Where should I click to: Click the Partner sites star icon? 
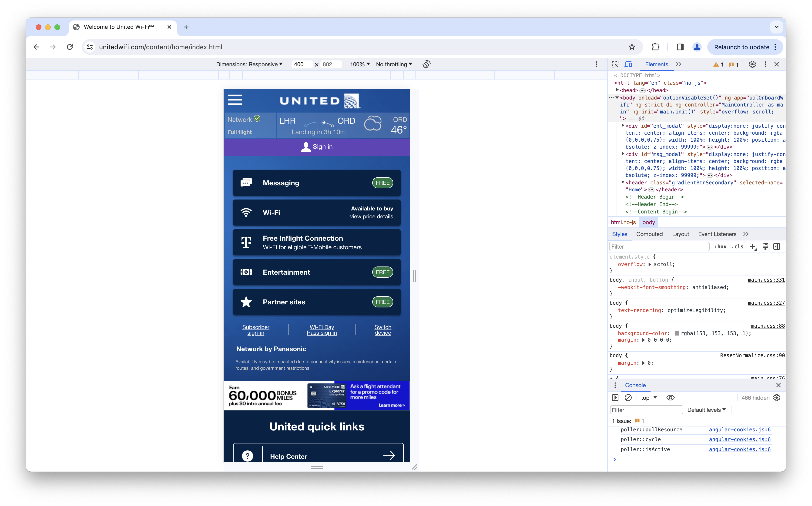point(246,302)
